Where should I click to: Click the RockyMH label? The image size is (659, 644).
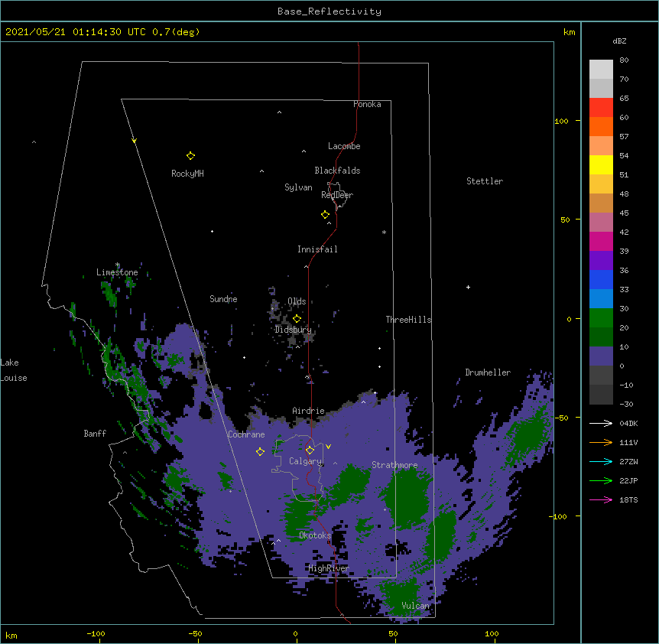tap(187, 174)
